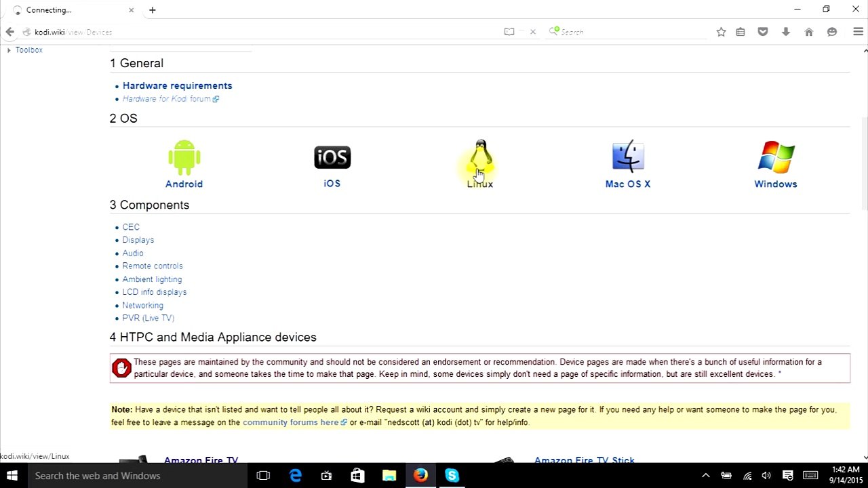Switch to Firefox in taskbar
Screen dimensions: 868x488
point(420,476)
